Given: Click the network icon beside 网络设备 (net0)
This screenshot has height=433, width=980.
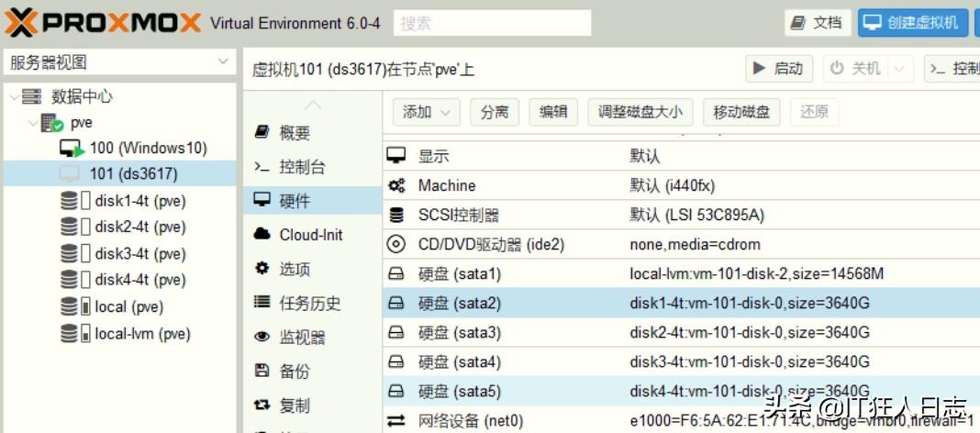Looking at the screenshot, I should click(396, 420).
